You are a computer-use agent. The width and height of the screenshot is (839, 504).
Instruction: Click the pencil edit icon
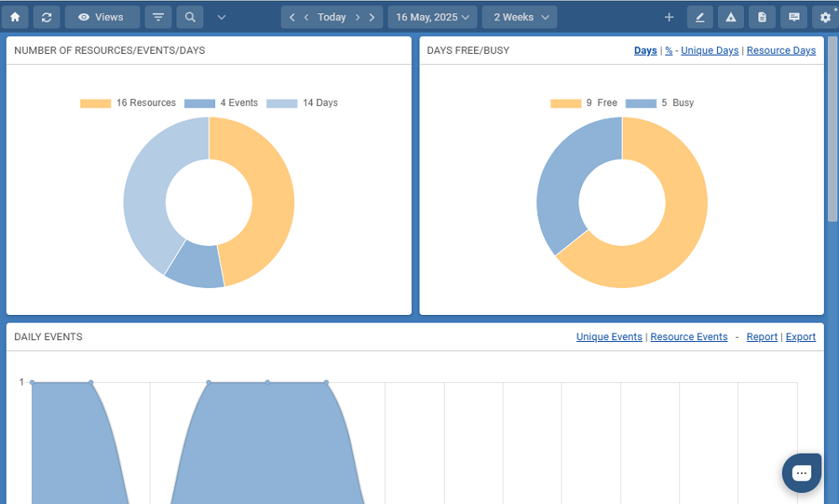tap(699, 17)
